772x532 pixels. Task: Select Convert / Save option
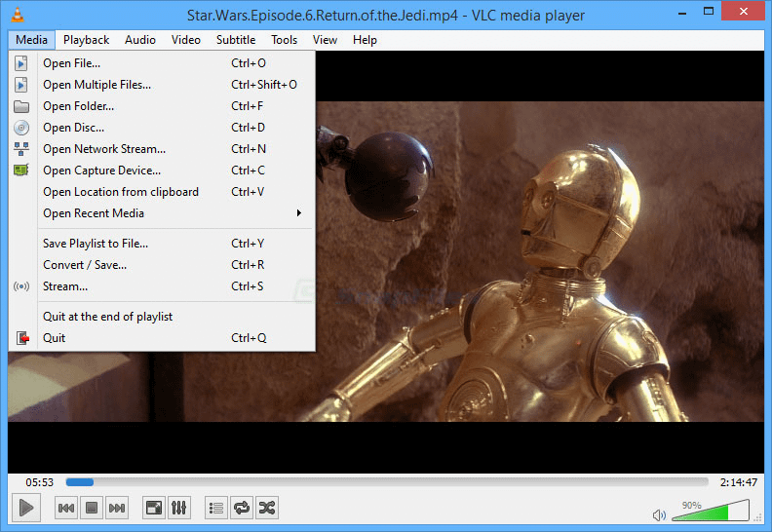(85, 265)
